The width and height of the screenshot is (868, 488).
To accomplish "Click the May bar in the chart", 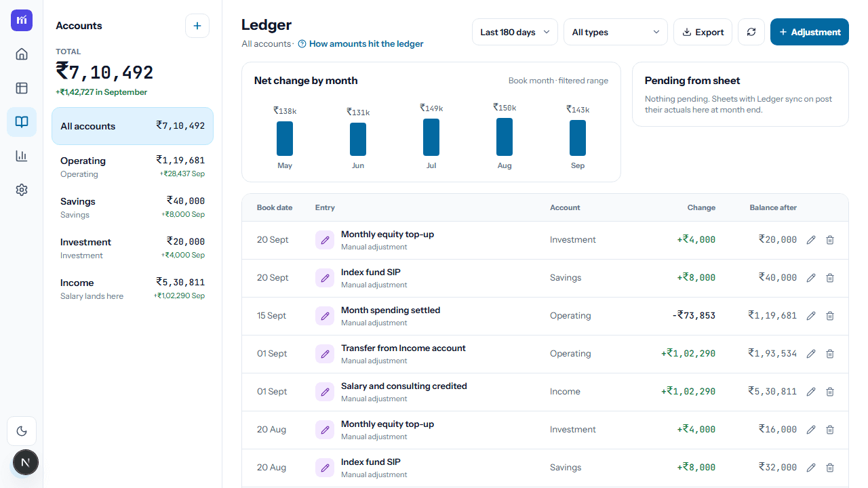I will pos(285,138).
